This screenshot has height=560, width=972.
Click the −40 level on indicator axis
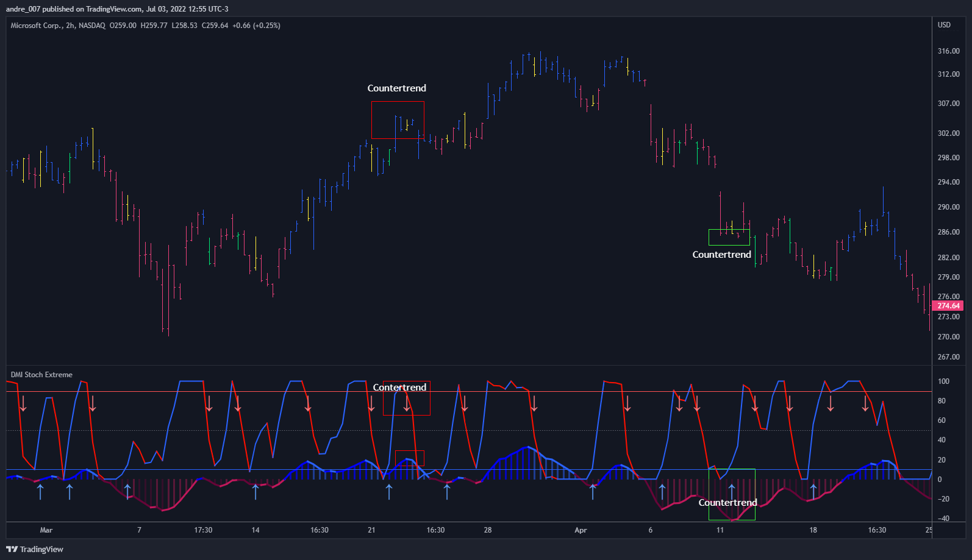943,519
